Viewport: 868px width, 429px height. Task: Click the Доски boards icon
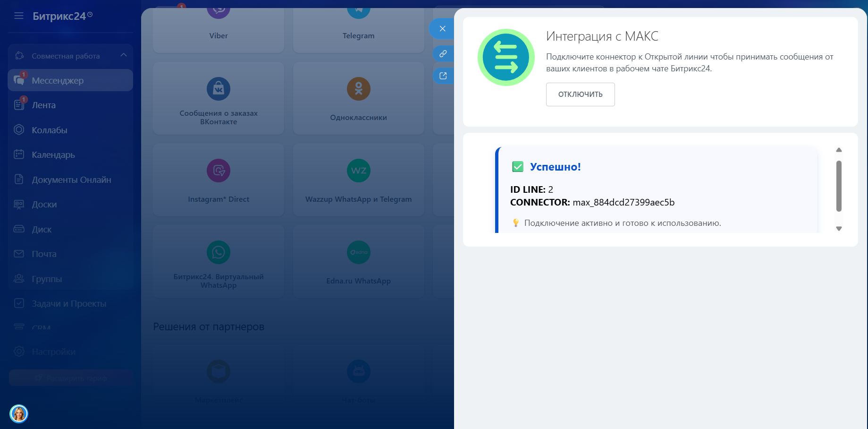19,204
